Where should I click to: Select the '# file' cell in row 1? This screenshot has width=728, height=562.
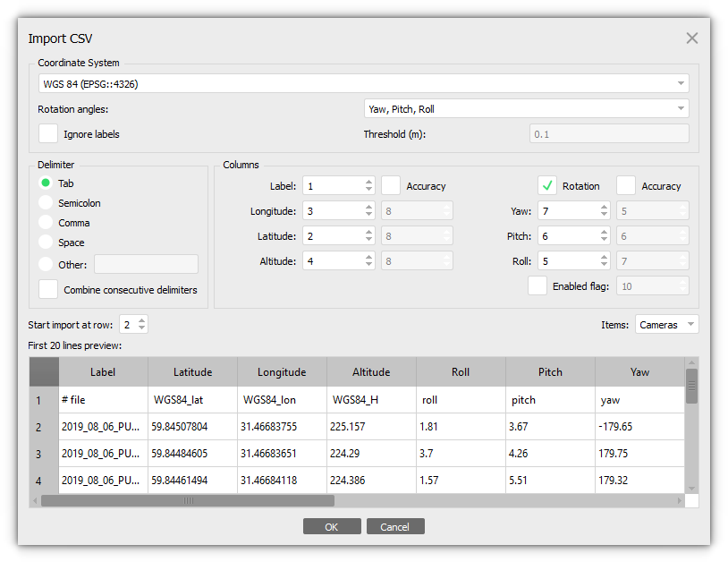click(x=103, y=400)
